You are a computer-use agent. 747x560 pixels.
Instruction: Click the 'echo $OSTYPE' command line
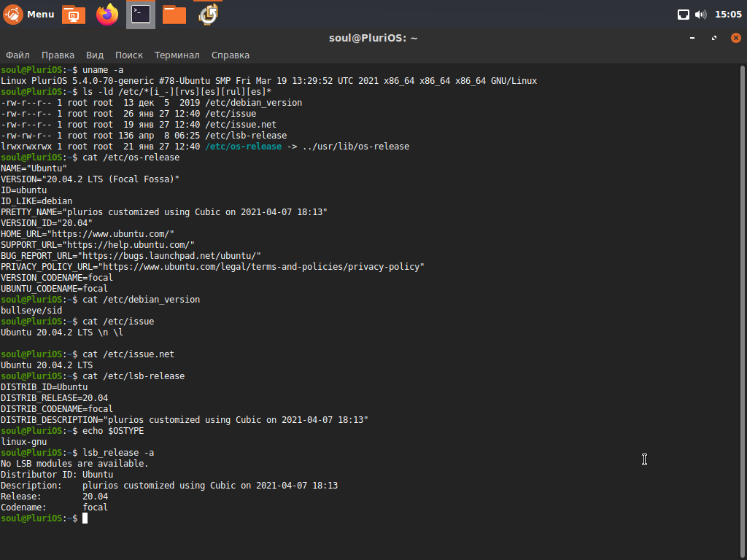tap(72, 432)
